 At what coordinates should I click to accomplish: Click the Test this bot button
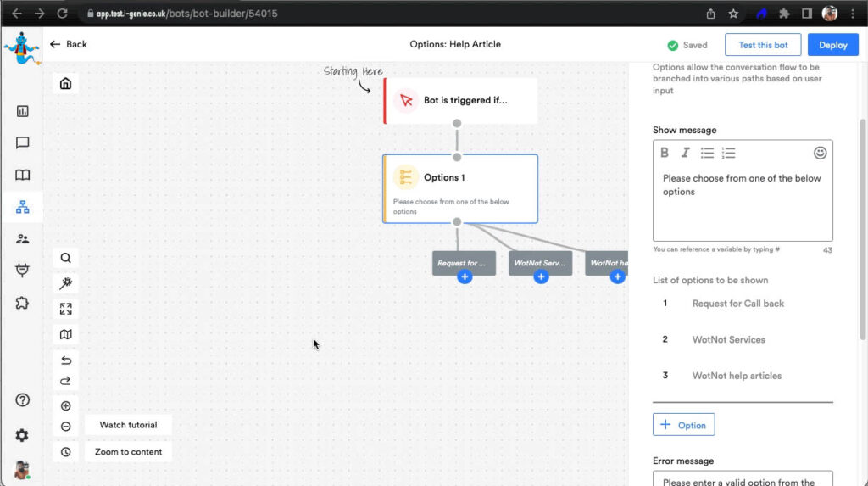(x=763, y=45)
